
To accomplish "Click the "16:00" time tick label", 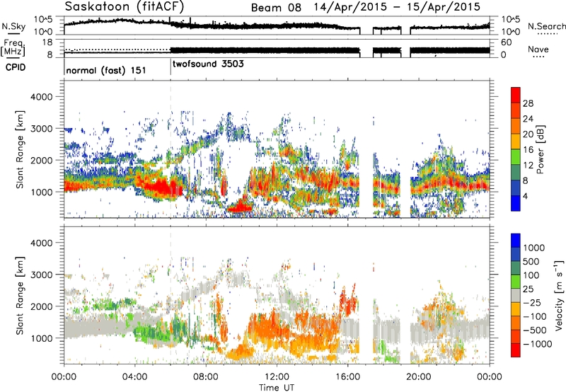I will (347, 377).
